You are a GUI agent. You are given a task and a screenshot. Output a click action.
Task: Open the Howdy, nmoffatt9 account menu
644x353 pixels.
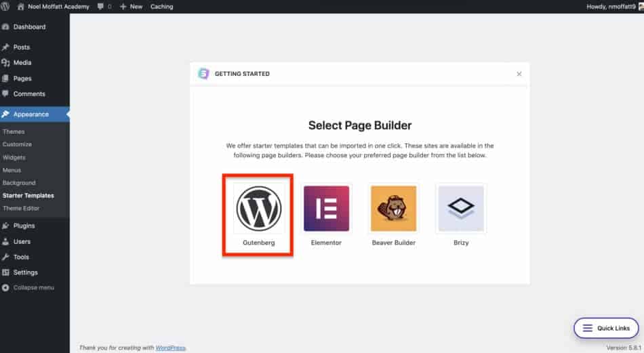coord(615,7)
